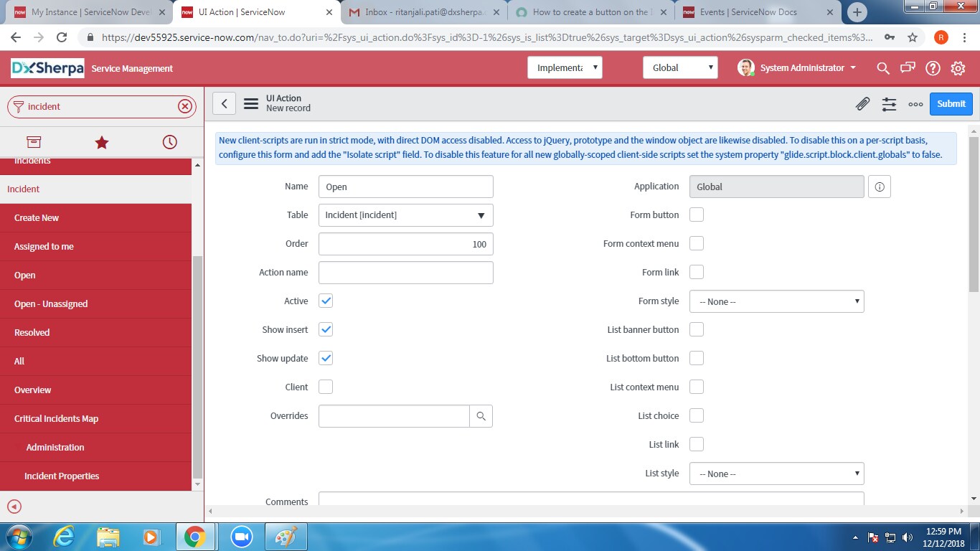This screenshot has height=551, width=980.
Task: Open the update set picker dropdown
Action: [x=565, y=67]
